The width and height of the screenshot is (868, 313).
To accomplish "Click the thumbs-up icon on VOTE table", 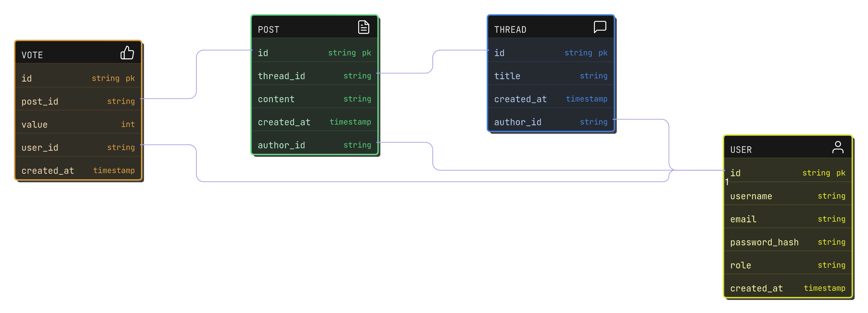I will 127,53.
